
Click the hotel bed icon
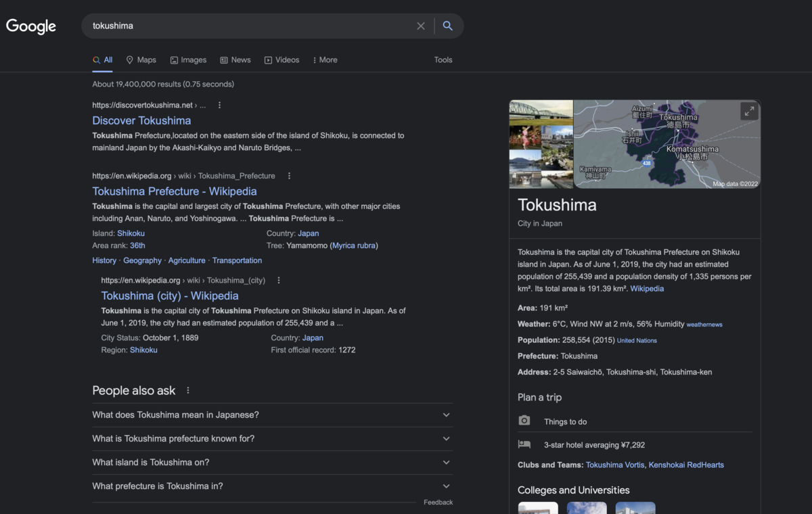pyautogui.click(x=524, y=444)
